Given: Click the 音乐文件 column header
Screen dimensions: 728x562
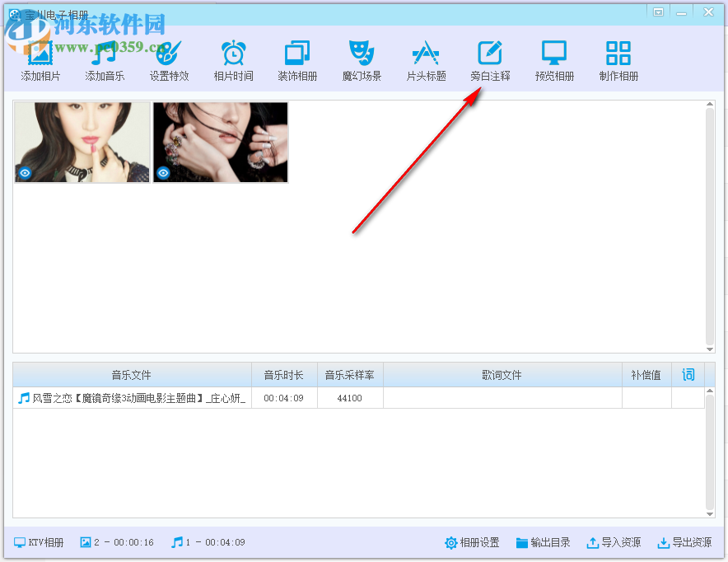Looking at the screenshot, I should (132, 375).
